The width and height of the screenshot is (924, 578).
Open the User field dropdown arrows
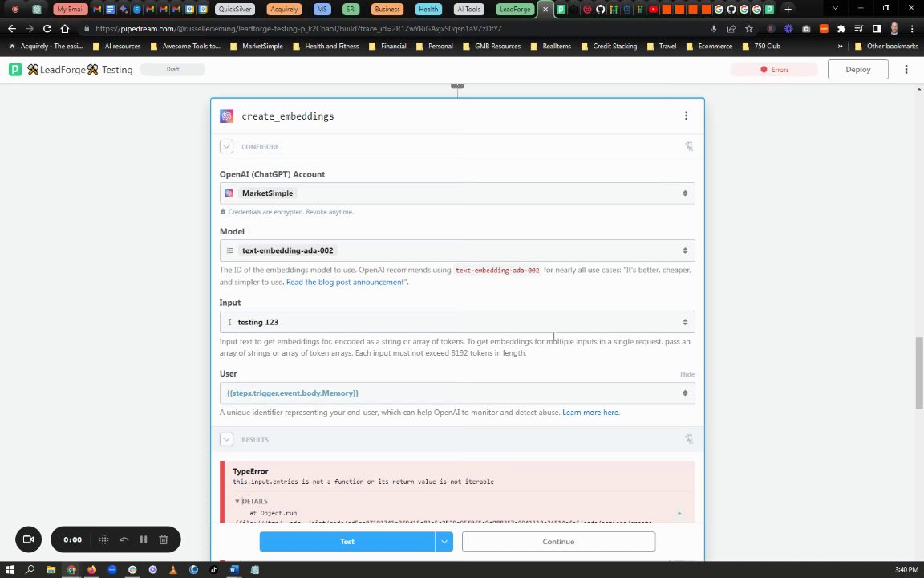point(685,393)
